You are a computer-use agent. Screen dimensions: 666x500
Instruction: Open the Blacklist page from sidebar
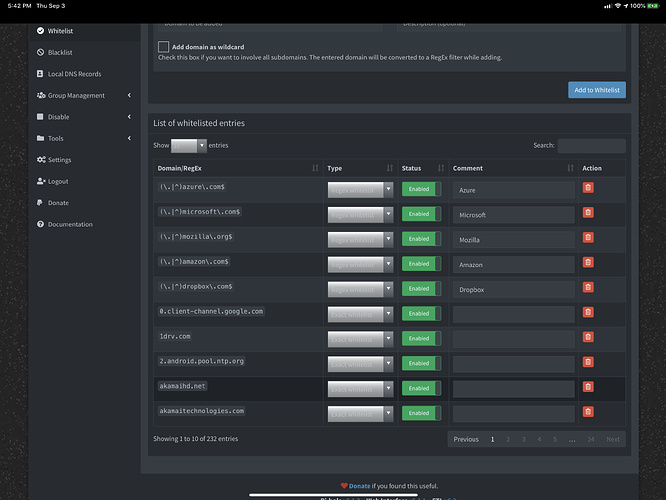[x=60, y=52]
